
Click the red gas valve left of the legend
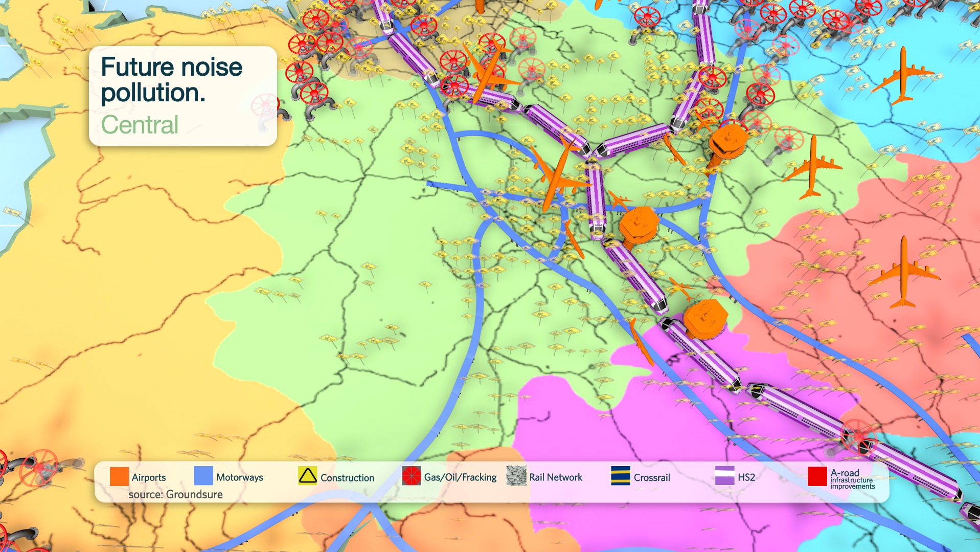tap(39, 468)
